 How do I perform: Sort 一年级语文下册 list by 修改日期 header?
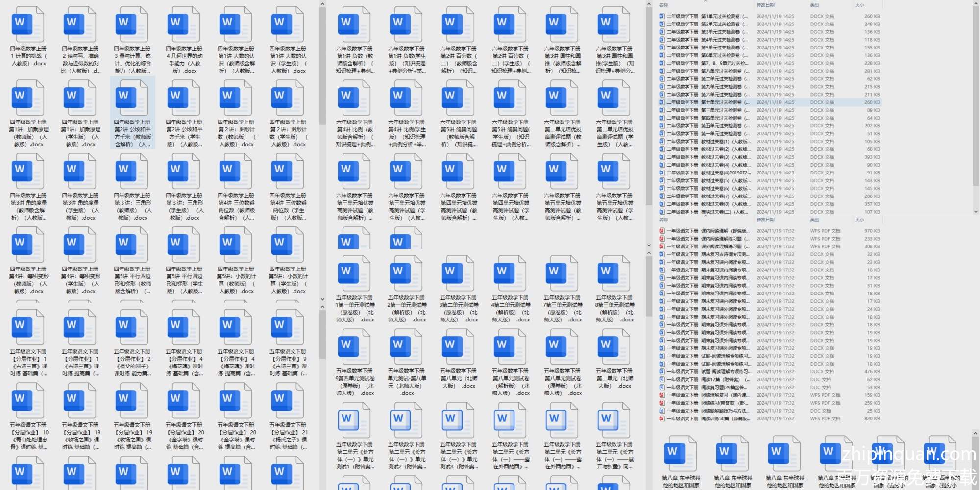click(x=765, y=220)
